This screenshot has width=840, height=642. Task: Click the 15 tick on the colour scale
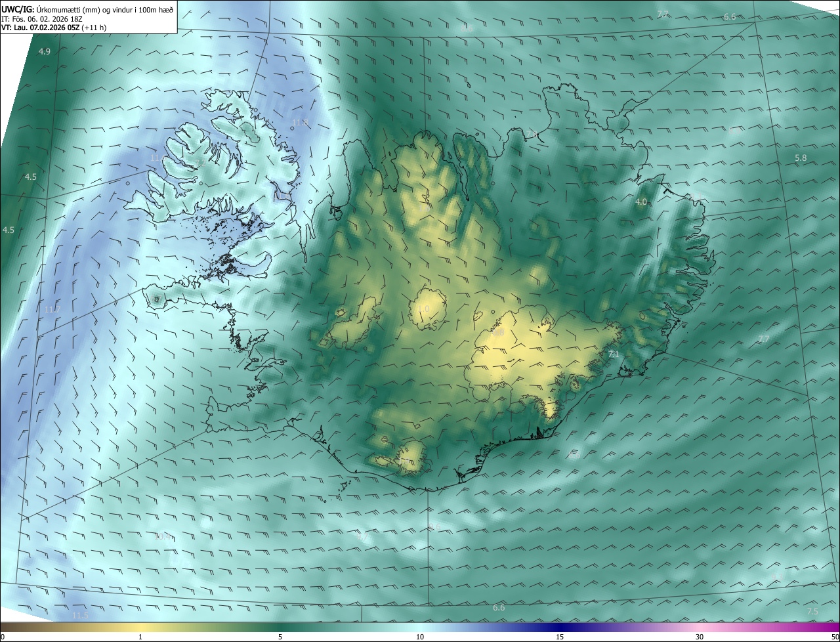(560, 637)
